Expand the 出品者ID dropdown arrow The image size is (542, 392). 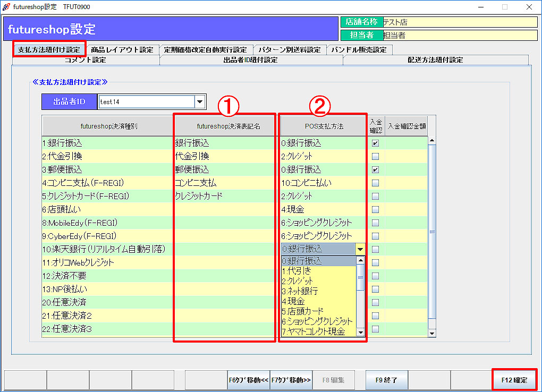click(x=200, y=101)
